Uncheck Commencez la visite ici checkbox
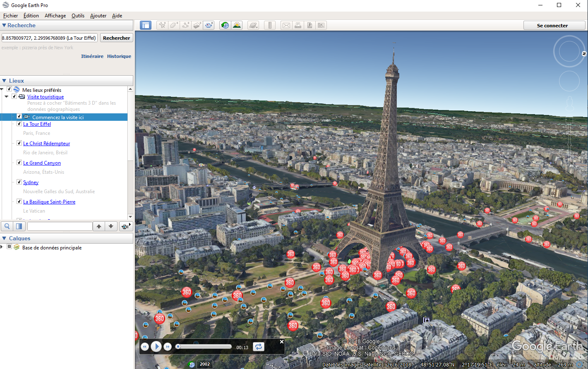Screen dimensions: 588x369 19,116
